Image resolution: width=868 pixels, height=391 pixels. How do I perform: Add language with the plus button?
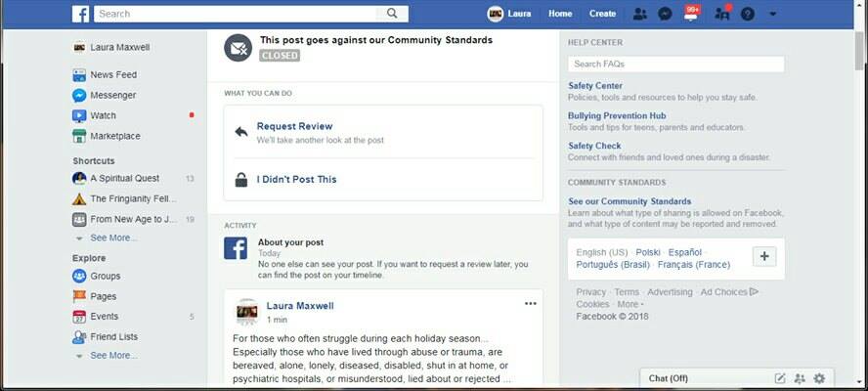pyautogui.click(x=764, y=256)
